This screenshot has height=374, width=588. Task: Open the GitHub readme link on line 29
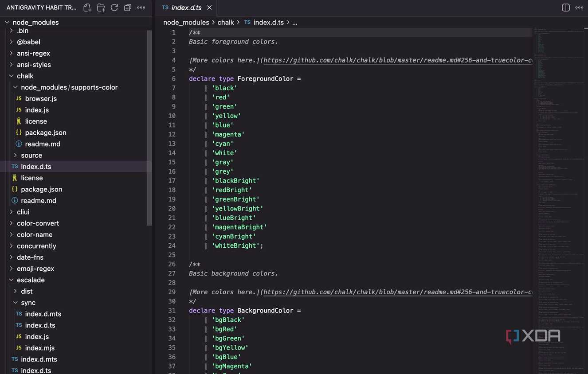point(398,292)
